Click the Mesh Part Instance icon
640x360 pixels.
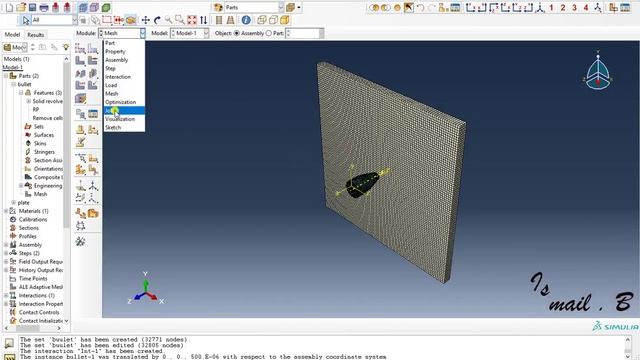(x=80, y=61)
